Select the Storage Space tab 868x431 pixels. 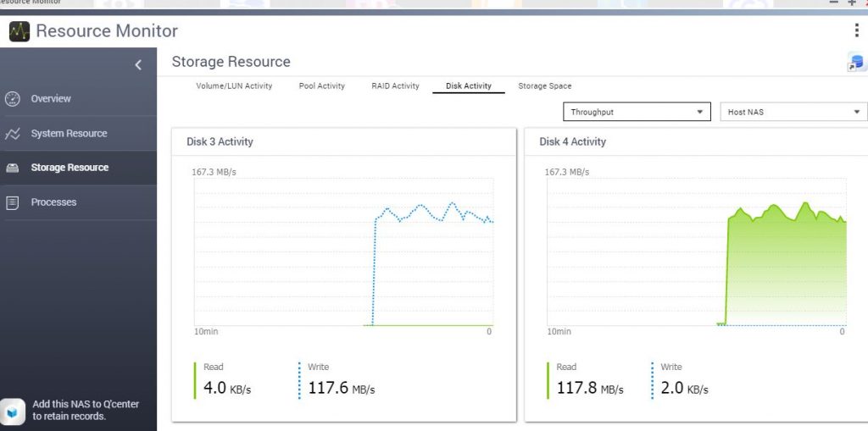coord(544,86)
